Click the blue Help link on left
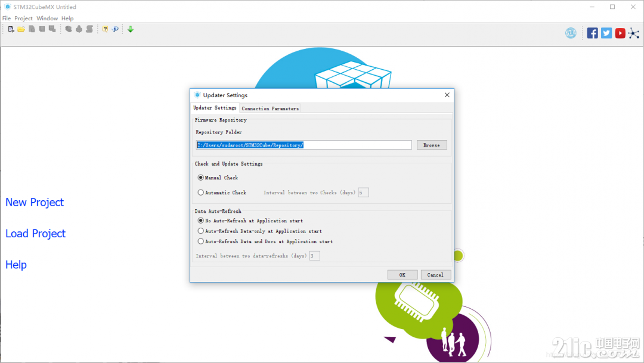Viewport: 644px width, 363px height. (x=16, y=265)
